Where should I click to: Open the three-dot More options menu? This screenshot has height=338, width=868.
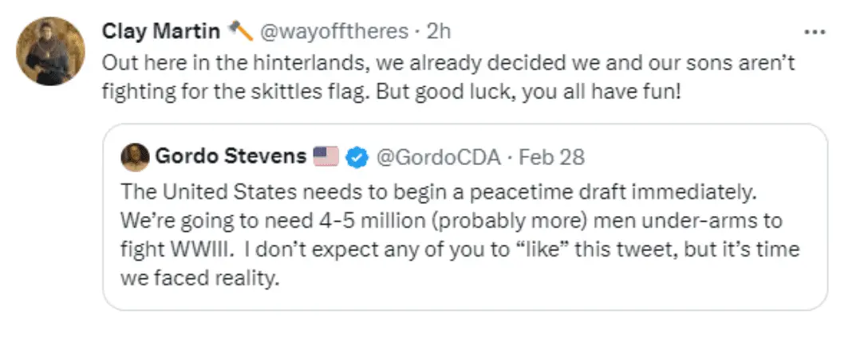[813, 33]
